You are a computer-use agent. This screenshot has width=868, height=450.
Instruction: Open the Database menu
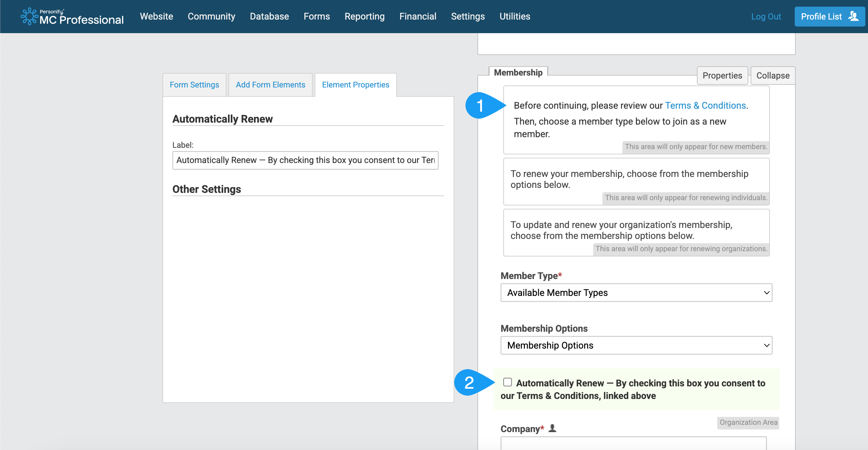click(x=269, y=16)
